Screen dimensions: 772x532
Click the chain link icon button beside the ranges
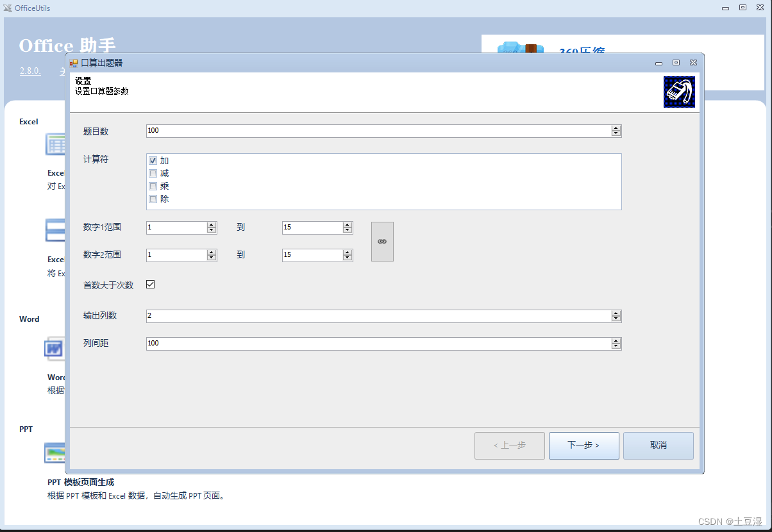pos(382,242)
